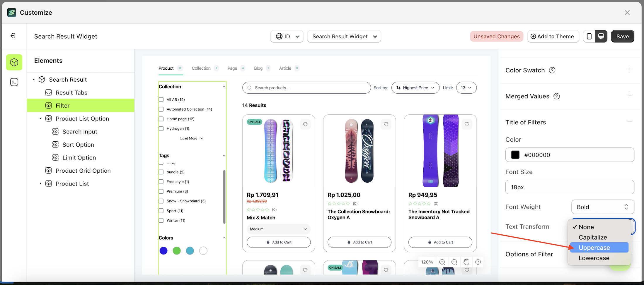The width and height of the screenshot is (644, 285).
Task: Check the Home page collection checkbox
Action: pyautogui.click(x=161, y=119)
